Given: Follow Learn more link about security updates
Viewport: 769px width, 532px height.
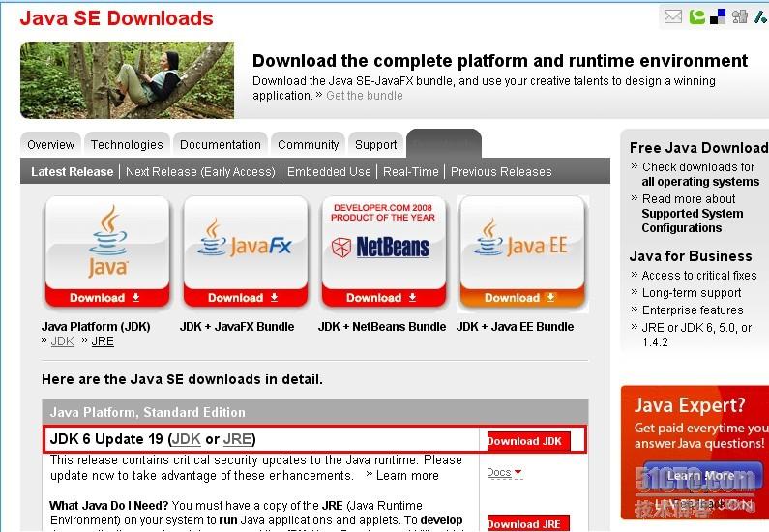Looking at the screenshot, I should pyautogui.click(x=407, y=476).
